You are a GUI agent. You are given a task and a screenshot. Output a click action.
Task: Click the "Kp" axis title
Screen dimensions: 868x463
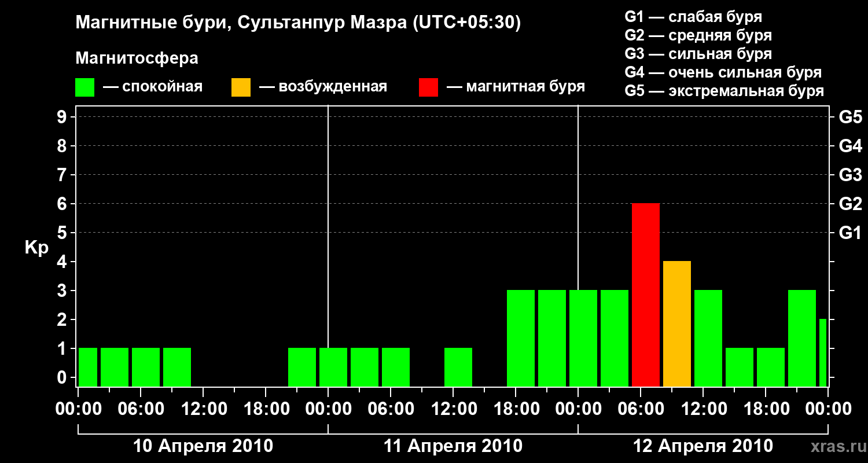click(x=36, y=248)
